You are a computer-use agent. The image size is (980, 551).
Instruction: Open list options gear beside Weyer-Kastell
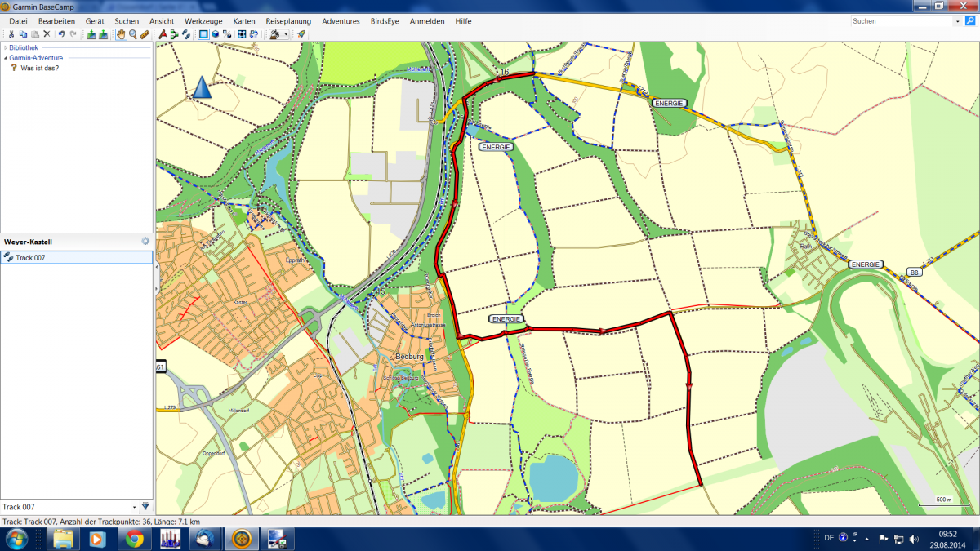pos(145,242)
